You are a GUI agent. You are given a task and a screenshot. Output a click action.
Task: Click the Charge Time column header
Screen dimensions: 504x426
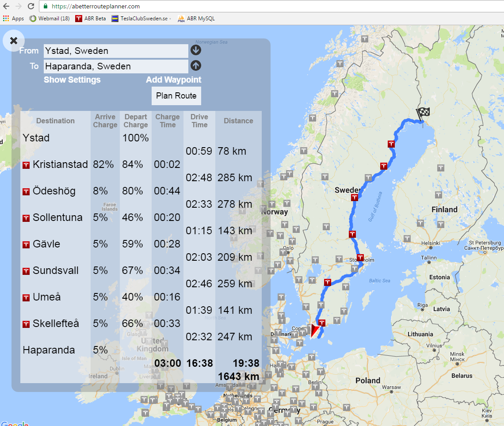click(168, 121)
